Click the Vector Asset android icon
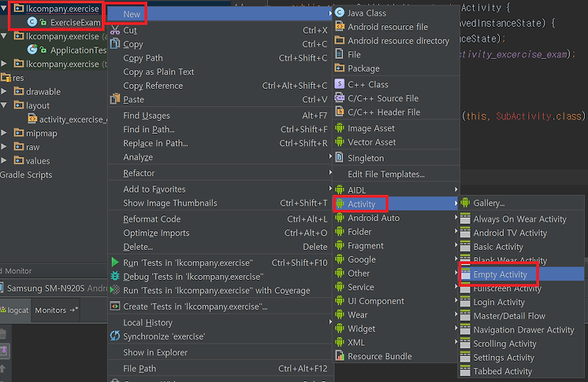Viewport: 588px width, 382px height. point(340,142)
